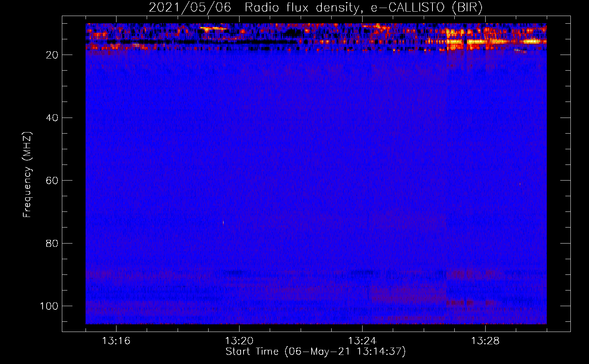This screenshot has height=364, width=589.
Task: Select the 20 frequency tick label
Action: 52,55
